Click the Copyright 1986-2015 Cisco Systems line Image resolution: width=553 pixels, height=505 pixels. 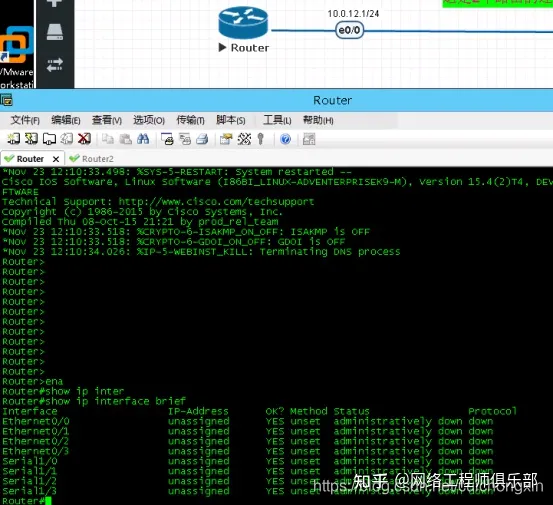click(142, 212)
